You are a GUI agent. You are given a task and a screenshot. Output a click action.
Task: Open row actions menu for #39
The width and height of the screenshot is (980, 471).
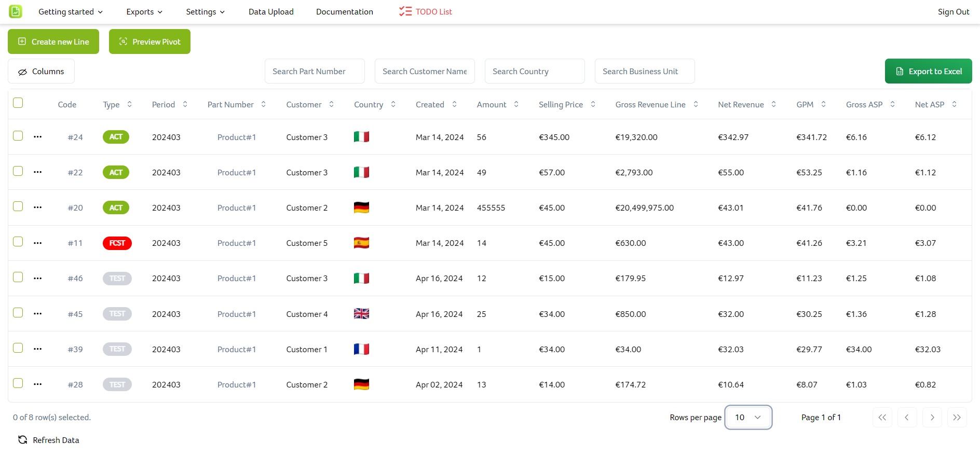pos(38,349)
